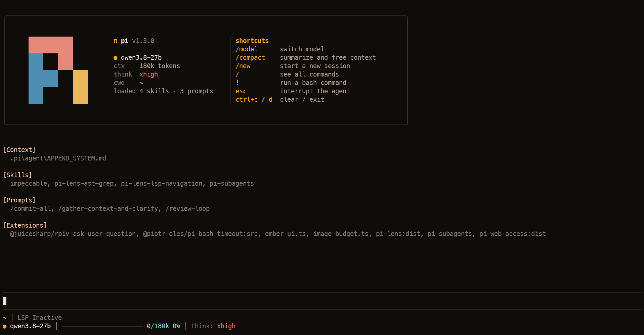Viewport: 644px width, 335px height.
Task: Click the /new shortcut text
Action: pyautogui.click(x=243, y=66)
